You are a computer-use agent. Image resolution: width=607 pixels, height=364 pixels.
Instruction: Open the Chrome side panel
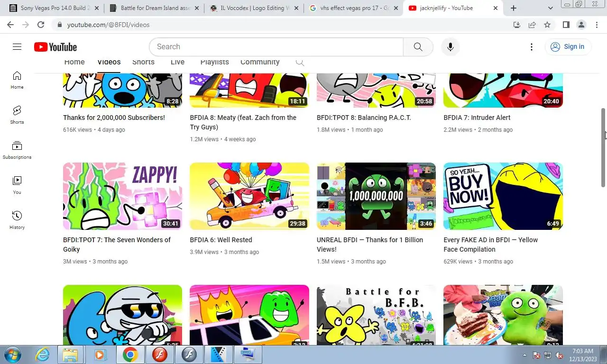pyautogui.click(x=566, y=25)
